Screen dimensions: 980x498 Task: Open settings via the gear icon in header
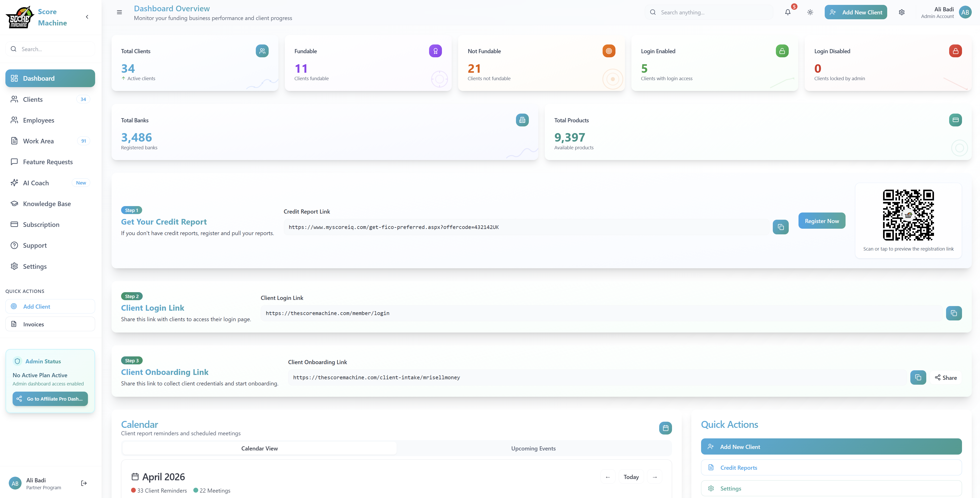click(x=902, y=12)
